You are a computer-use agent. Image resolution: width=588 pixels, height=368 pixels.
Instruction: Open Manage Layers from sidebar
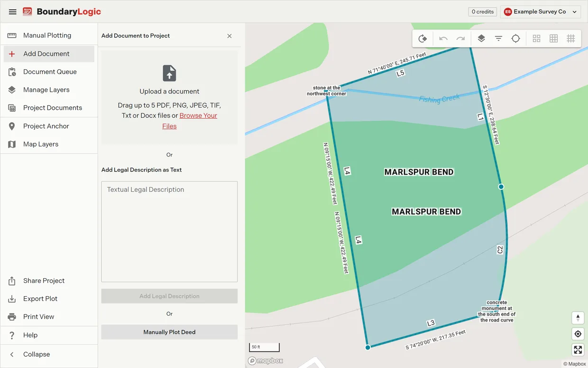click(49, 90)
